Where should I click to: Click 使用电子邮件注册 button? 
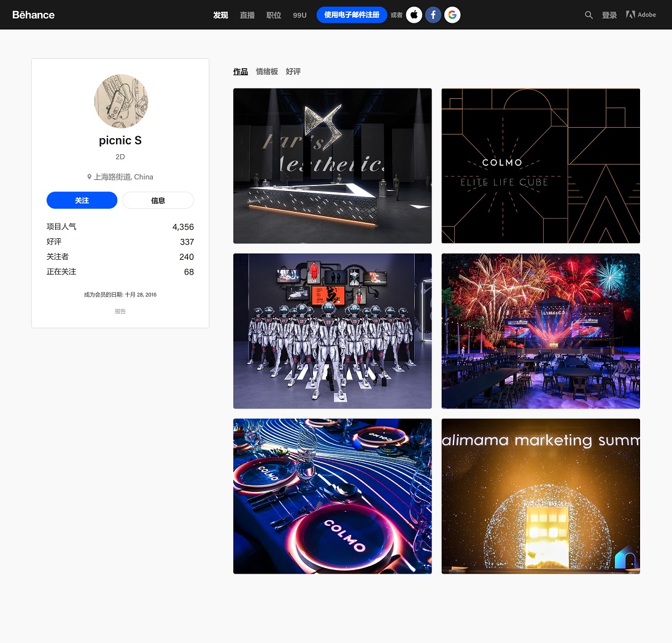[x=352, y=15]
